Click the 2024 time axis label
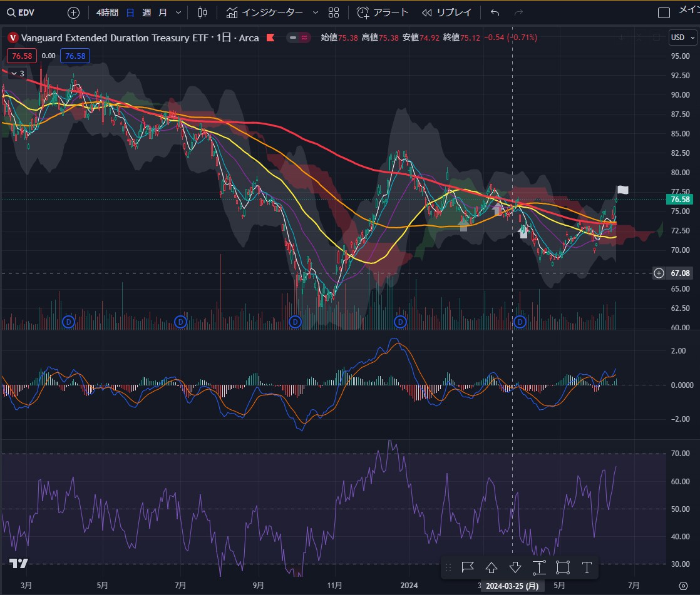This screenshot has width=700, height=595. tap(409, 585)
